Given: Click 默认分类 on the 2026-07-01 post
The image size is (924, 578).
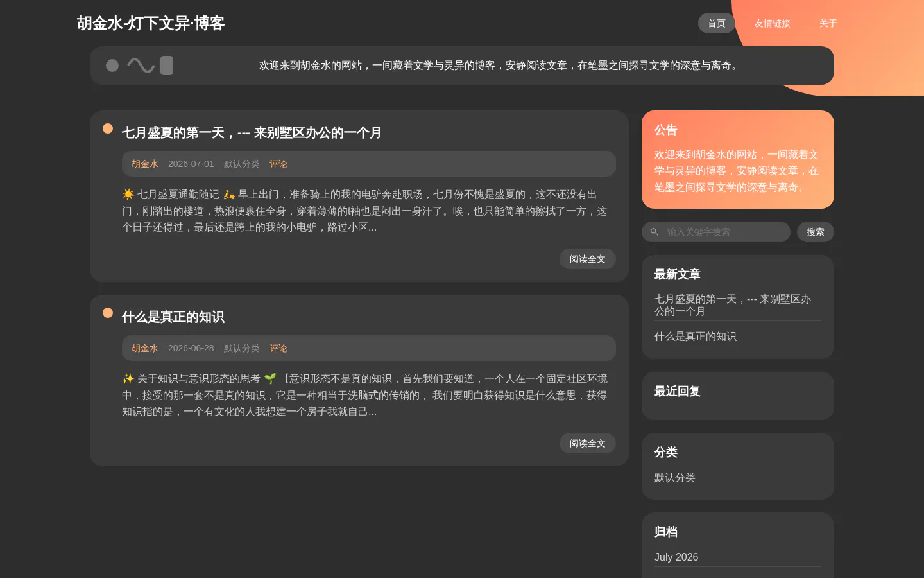Looking at the screenshot, I should click(x=242, y=164).
